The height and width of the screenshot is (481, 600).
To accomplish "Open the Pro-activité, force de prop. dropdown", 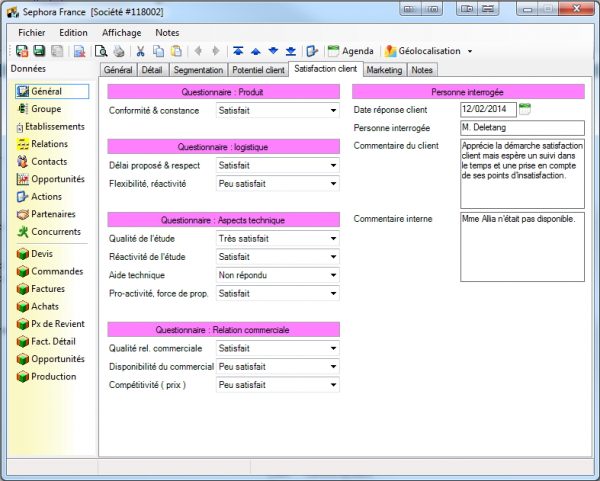I will pos(278,293).
